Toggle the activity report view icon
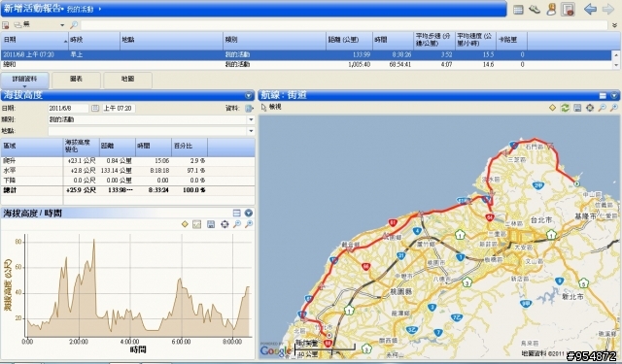 [x=568, y=9]
